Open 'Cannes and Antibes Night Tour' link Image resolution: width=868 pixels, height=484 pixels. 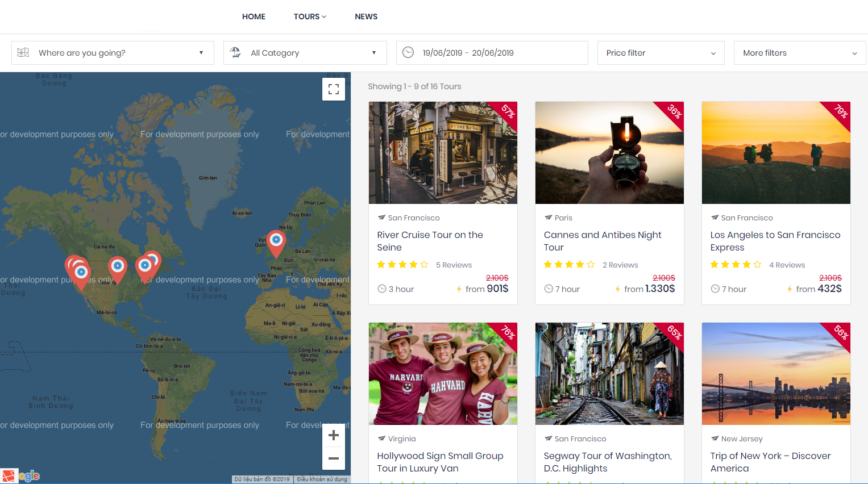tap(603, 241)
